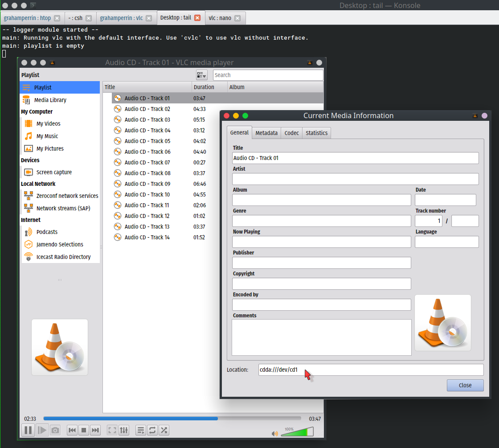The image size is (499, 448).
Task: Mute audio with the speaker icon
Action: pos(274,433)
